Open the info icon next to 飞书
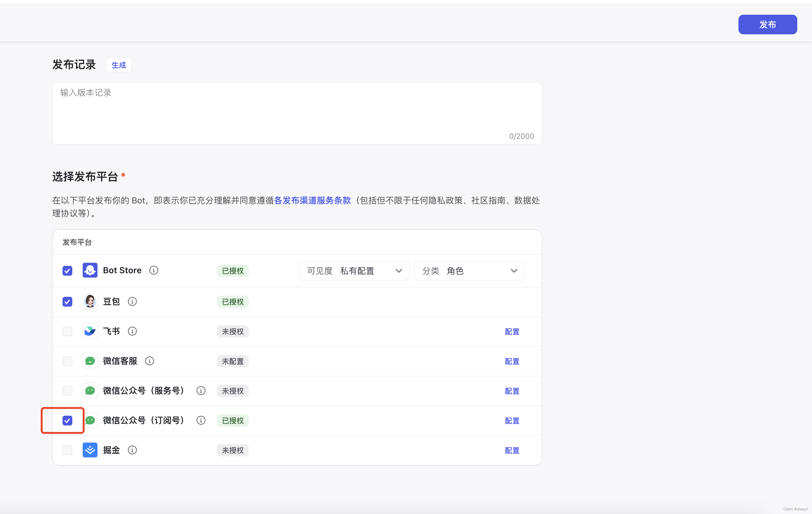The height and width of the screenshot is (514, 812). click(132, 331)
